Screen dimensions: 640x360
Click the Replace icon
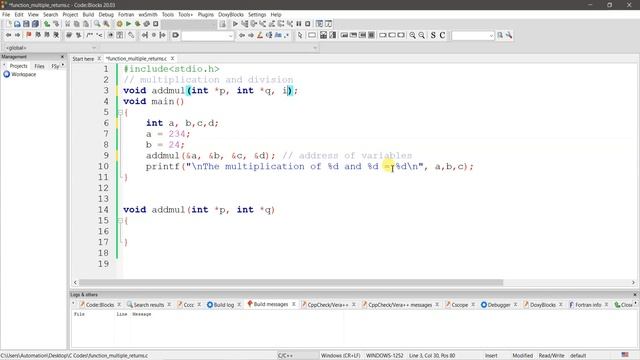click(106, 24)
